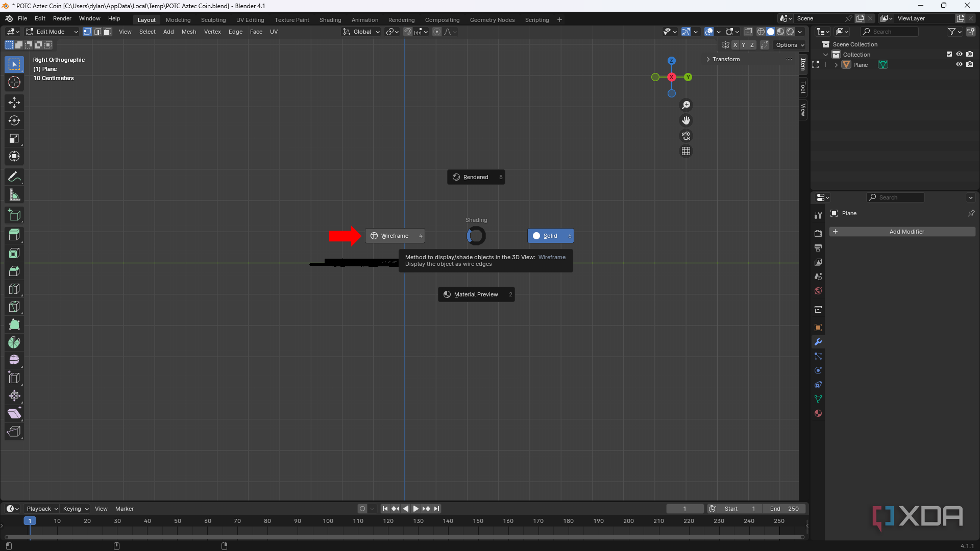Select Wireframe shading mode from the pie menu
This screenshot has height=551, width=980.
(396, 235)
